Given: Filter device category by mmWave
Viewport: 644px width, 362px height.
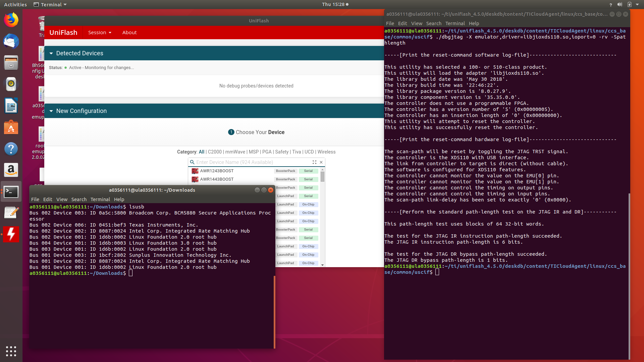Looking at the screenshot, I should [235, 152].
